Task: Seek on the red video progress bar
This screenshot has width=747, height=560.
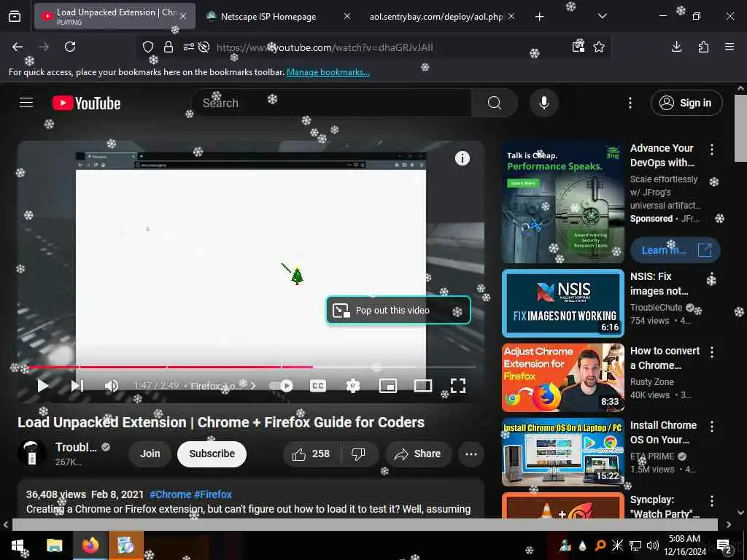Action: pos(251,367)
